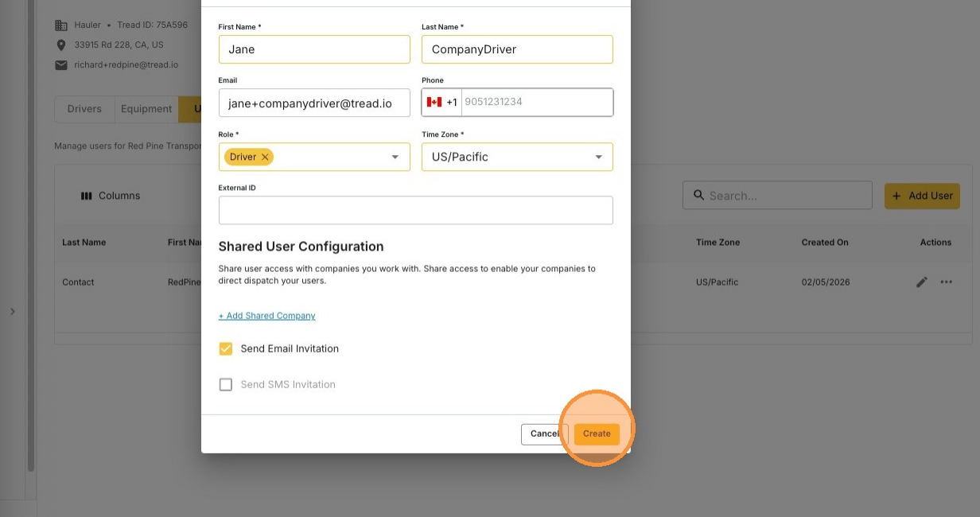Click the 02/05/2026 created date cell

825,282
